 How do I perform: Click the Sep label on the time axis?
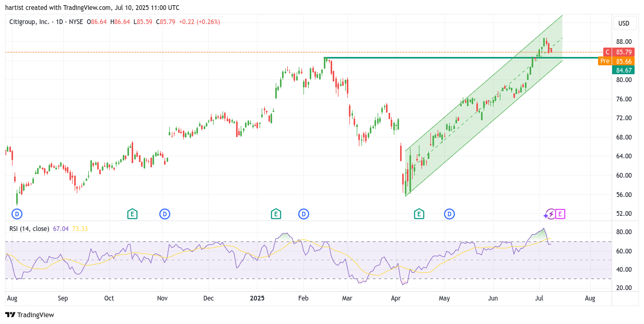63,298
